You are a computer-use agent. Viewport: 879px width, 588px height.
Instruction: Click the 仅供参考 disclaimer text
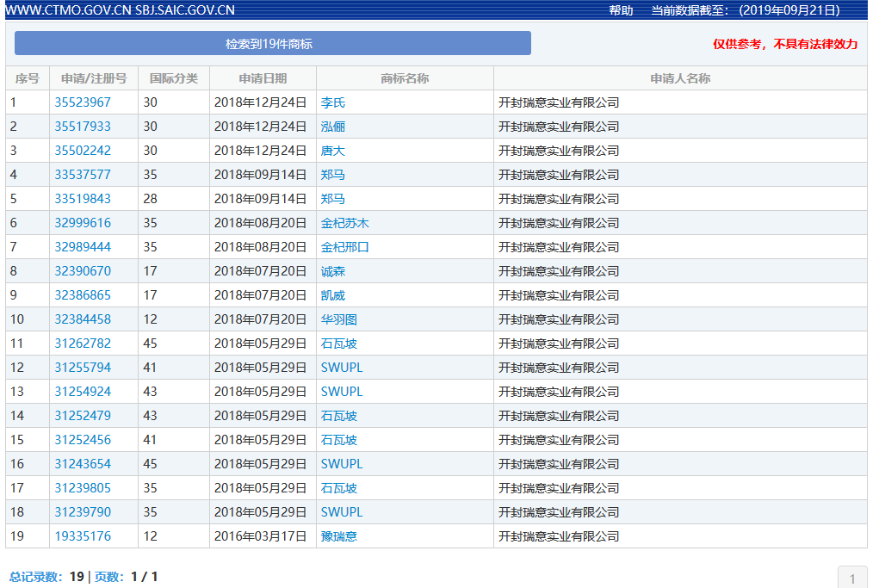pyautogui.click(x=785, y=44)
